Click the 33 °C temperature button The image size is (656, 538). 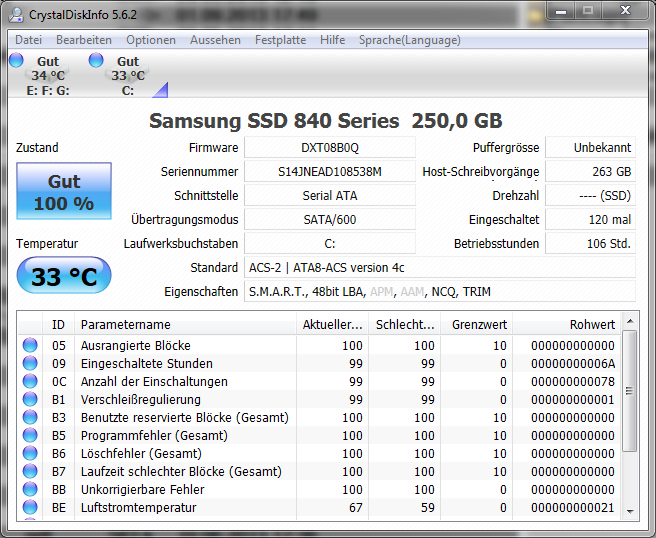64,276
